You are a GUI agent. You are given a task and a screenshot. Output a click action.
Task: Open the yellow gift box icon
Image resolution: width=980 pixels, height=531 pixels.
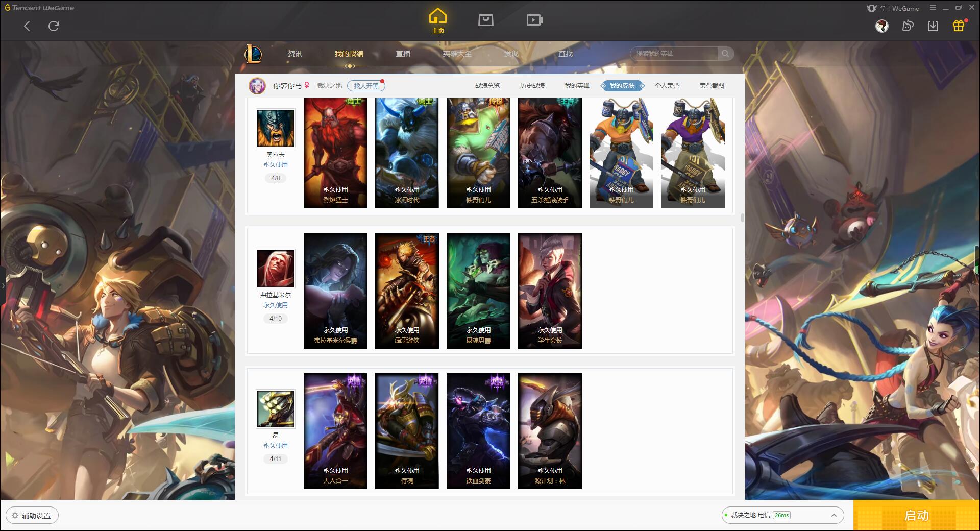click(959, 26)
